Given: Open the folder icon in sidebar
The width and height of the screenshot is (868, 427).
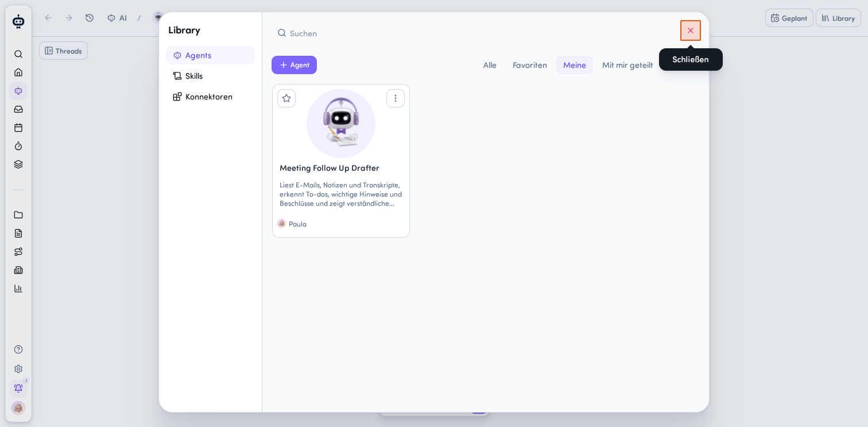Looking at the screenshot, I should pyautogui.click(x=18, y=215).
